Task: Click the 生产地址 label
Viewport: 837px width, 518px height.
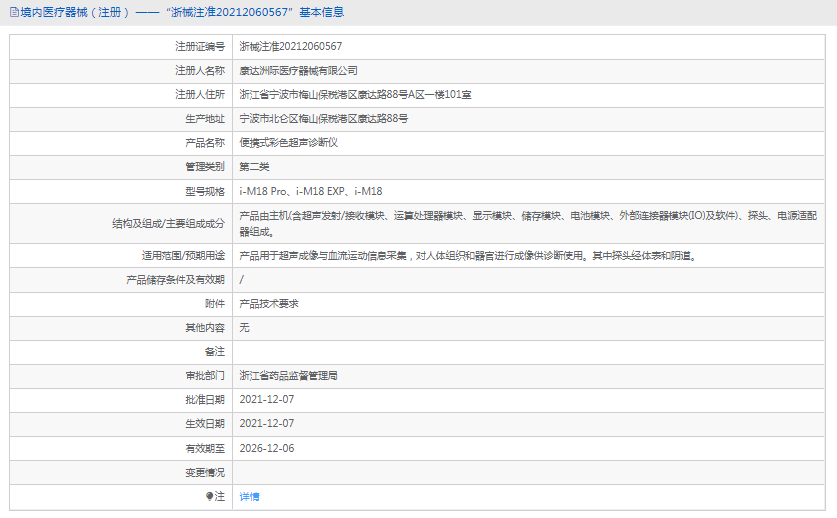Action: (x=205, y=119)
